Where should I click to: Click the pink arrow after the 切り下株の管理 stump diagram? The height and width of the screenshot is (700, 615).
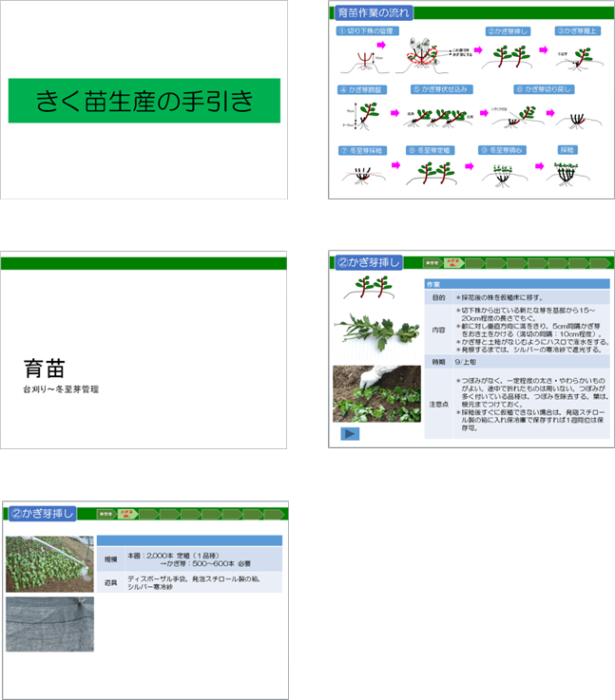tap(381, 45)
